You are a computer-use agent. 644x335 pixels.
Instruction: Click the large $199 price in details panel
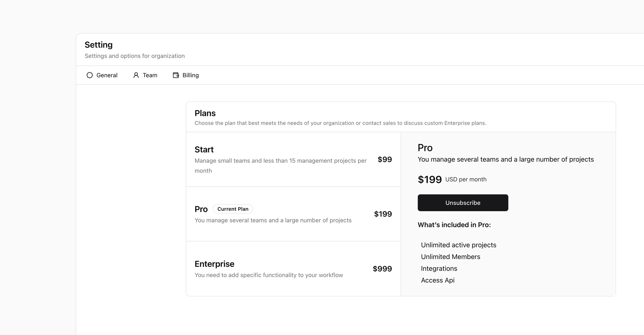(x=430, y=180)
